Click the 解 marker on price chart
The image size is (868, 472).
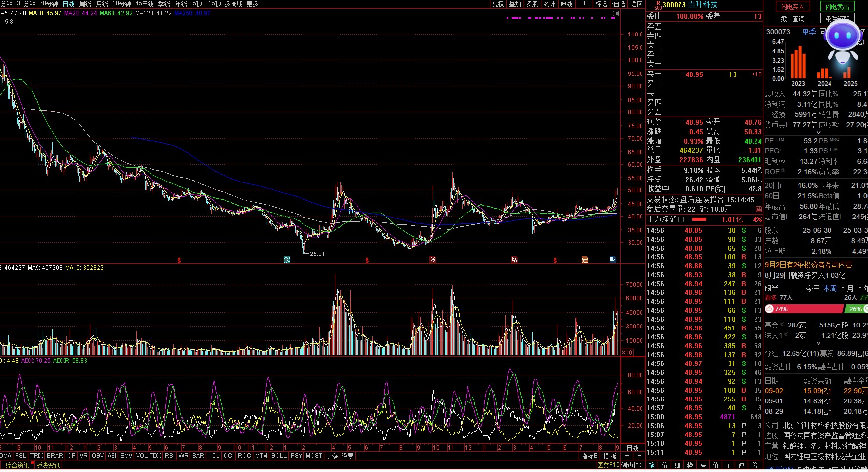(287, 260)
